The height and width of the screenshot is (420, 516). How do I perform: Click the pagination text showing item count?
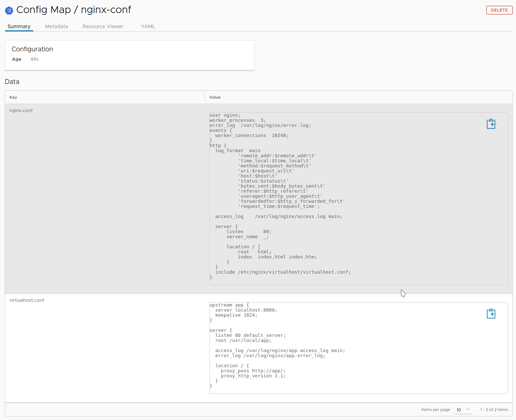tap(494, 410)
